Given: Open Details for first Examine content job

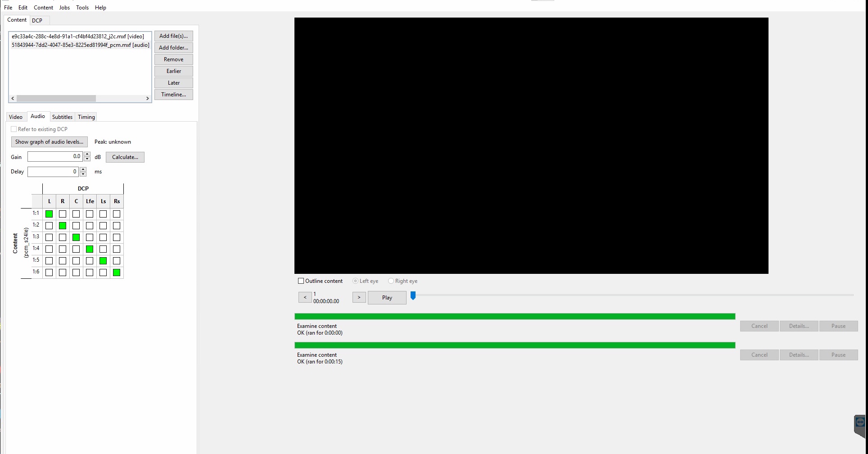Looking at the screenshot, I should [x=799, y=326].
